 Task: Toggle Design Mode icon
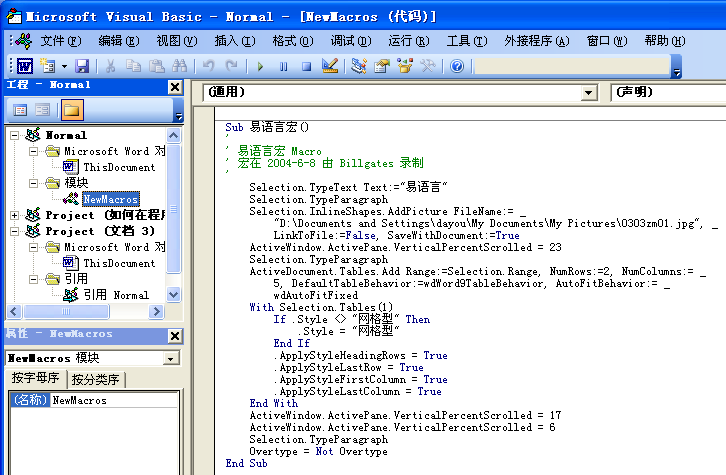click(330, 66)
